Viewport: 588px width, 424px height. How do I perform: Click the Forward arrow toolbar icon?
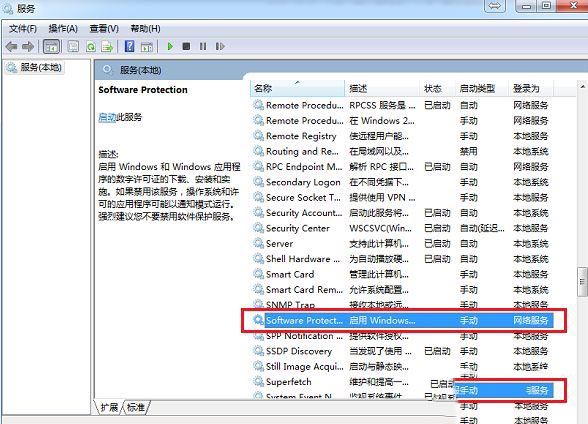(x=28, y=46)
